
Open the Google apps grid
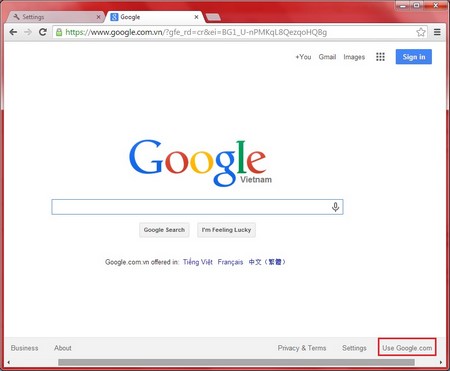380,57
